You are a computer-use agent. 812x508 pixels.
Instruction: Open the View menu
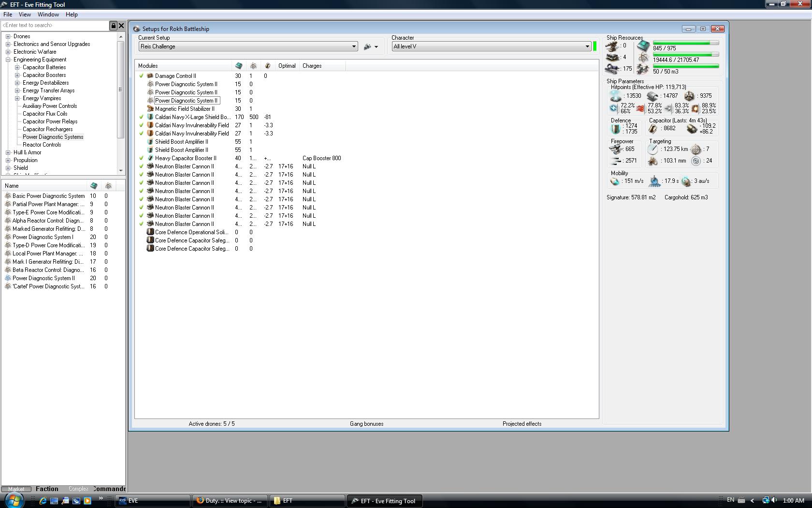point(25,15)
